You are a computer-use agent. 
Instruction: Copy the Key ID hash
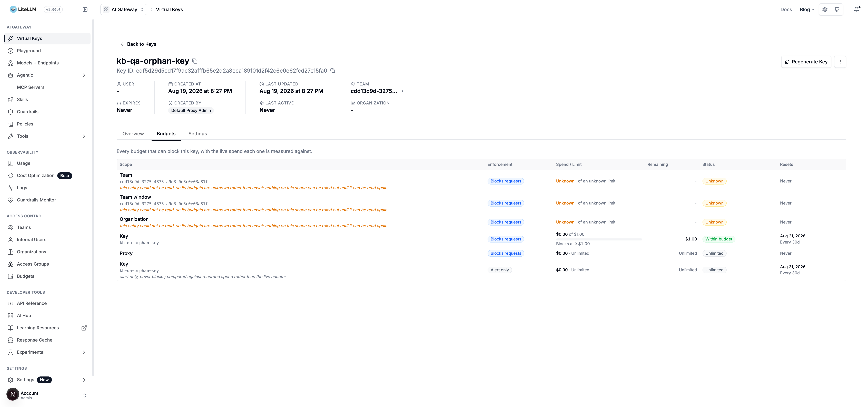coord(333,70)
